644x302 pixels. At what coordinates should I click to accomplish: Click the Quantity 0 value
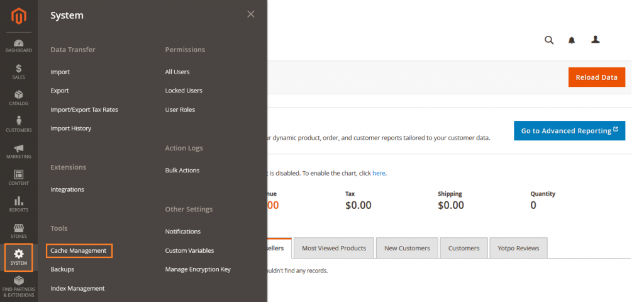point(533,205)
